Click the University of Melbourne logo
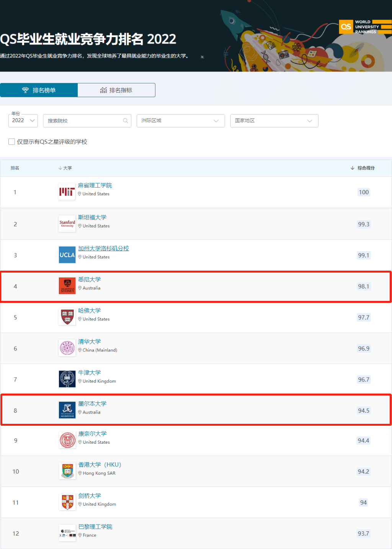 click(67, 410)
